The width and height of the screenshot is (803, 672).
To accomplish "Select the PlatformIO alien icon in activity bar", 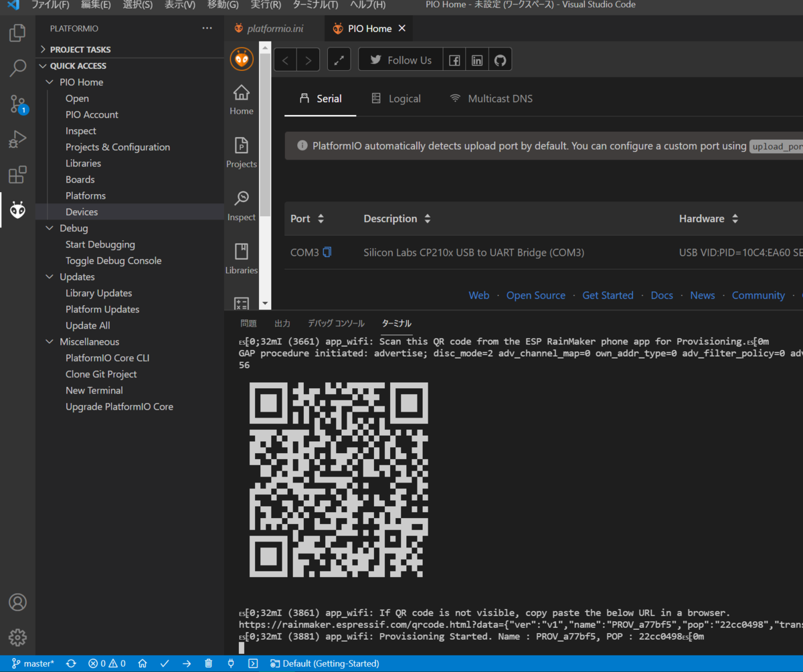I will [17, 210].
